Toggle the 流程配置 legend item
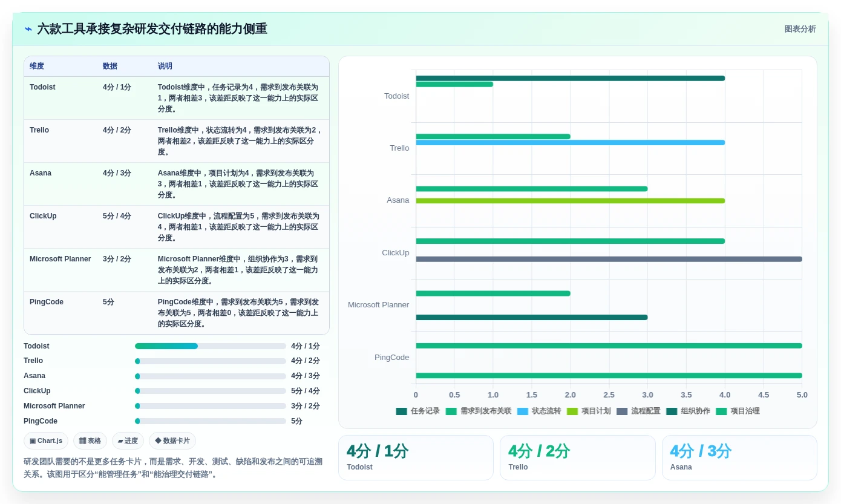The image size is (841, 504). (x=638, y=411)
